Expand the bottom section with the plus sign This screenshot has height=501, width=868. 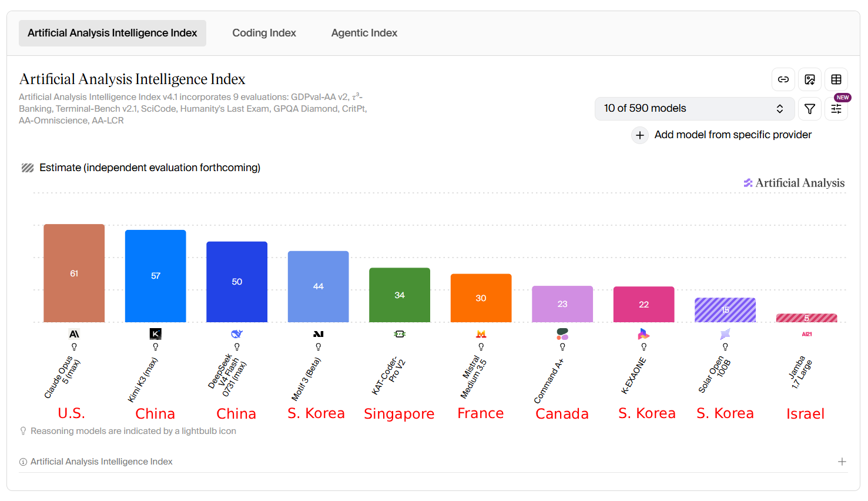[842, 462]
